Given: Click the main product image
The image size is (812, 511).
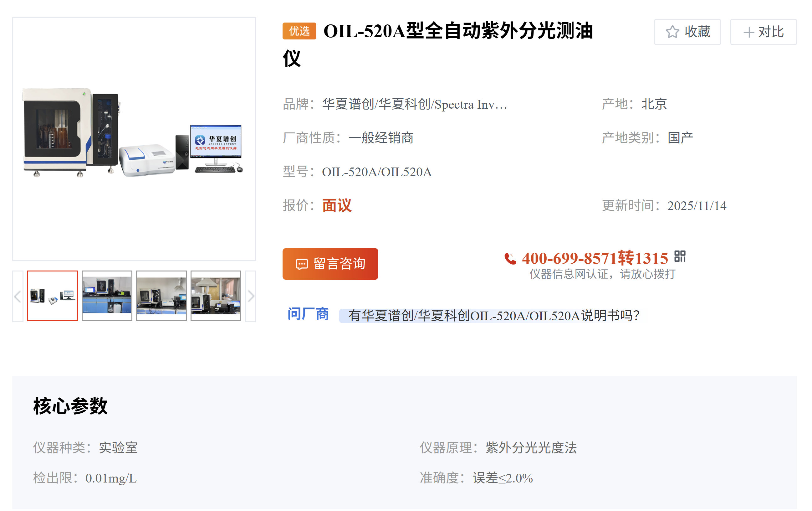Looking at the screenshot, I should click(134, 139).
